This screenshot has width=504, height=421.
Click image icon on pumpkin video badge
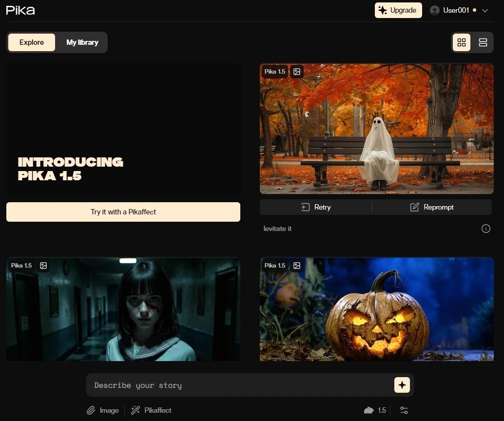tap(296, 266)
